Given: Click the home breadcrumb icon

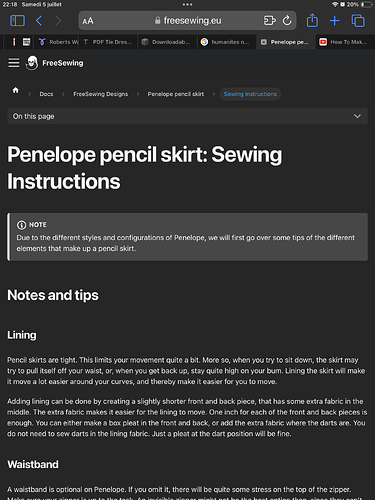Looking at the screenshot, I should click(x=16, y=90).
